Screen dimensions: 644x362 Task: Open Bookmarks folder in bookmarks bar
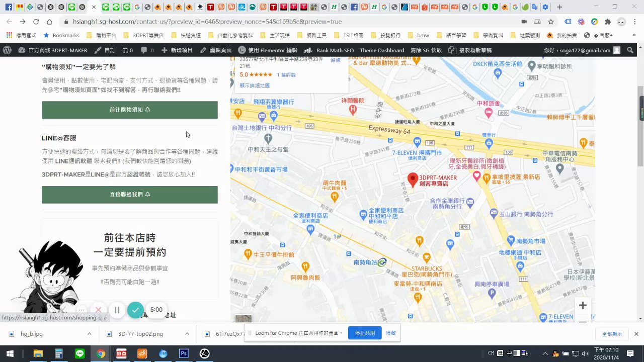click(61, 36)
